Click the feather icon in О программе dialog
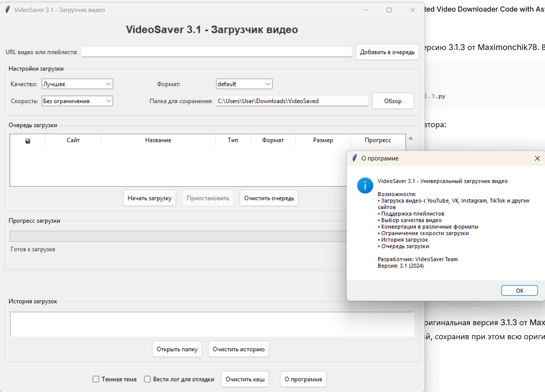The image size is (545, 392). coord(354,158)
